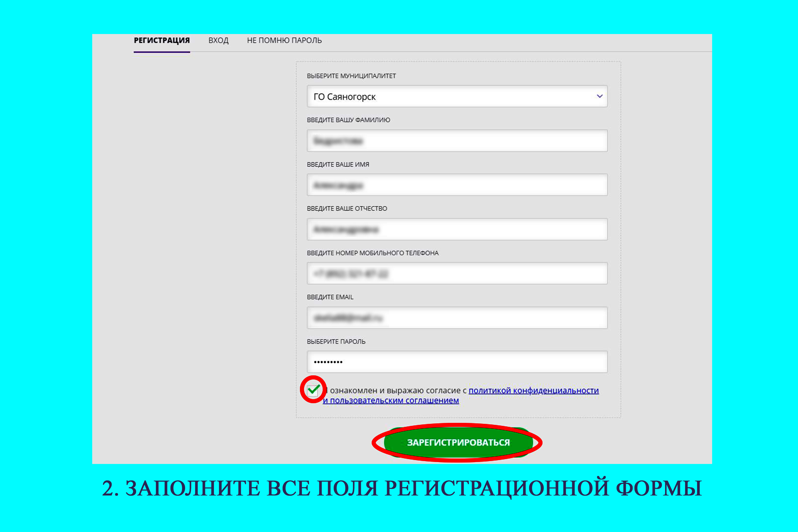Focus the mobile phone number field

(x=457, y=274)
